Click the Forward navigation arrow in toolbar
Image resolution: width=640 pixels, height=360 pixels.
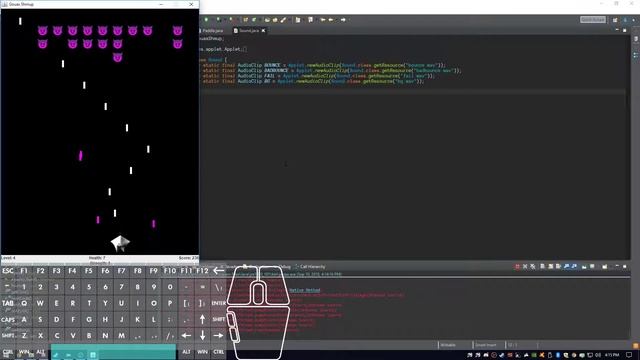pos(343,20)
